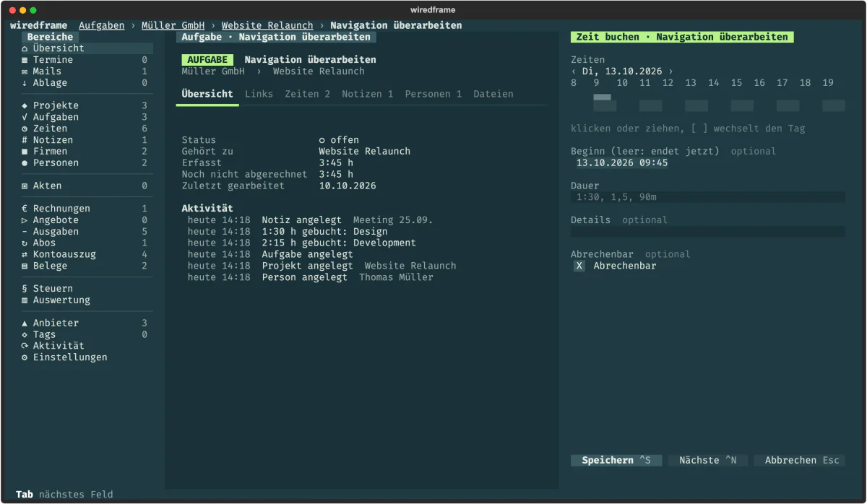The image size is (867, 504).
Task: Click the Speichern button
Action: pos(616,460)
